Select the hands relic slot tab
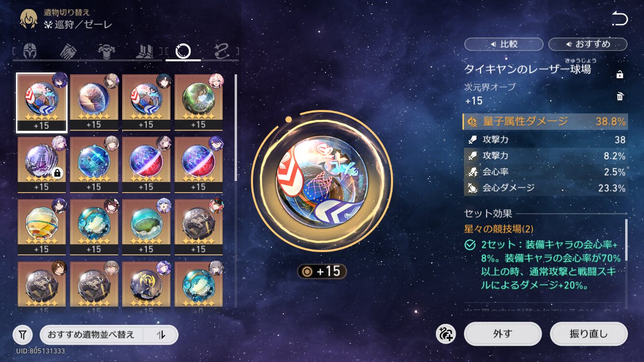644x362 pixels. (x=69, y=51)
